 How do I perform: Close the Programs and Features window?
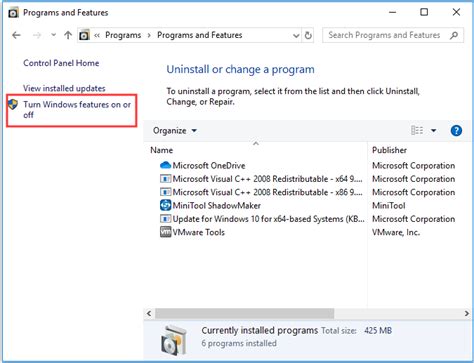pos(456,13)
